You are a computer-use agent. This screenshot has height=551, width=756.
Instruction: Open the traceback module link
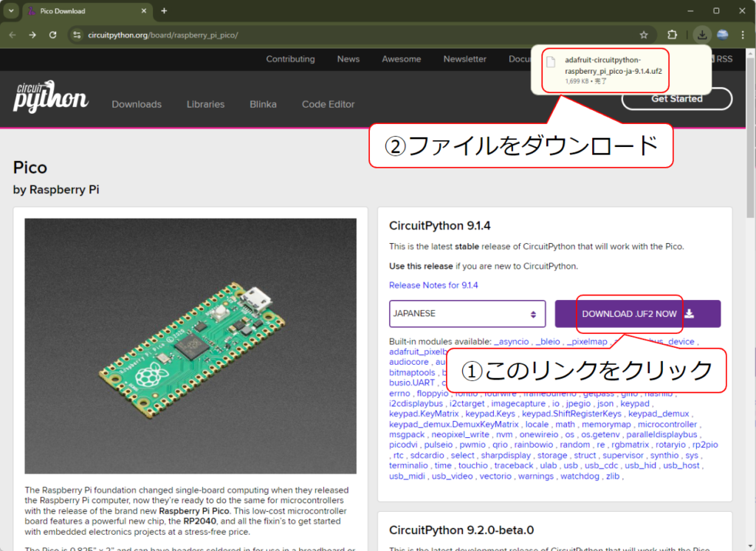click(x=514, y=465)
